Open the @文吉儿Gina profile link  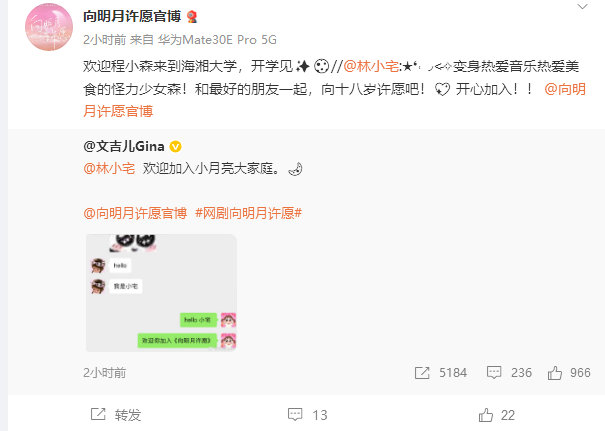[x=123, y=146]
